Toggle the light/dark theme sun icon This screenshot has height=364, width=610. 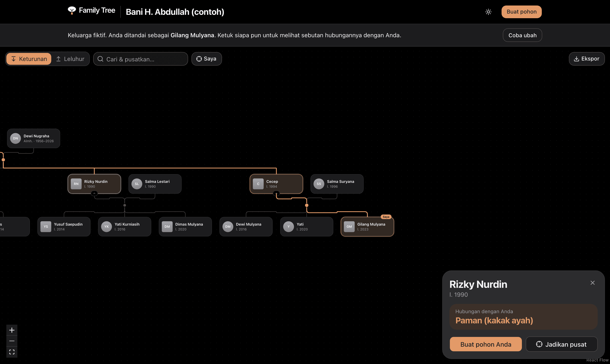(x=488, y=12)
